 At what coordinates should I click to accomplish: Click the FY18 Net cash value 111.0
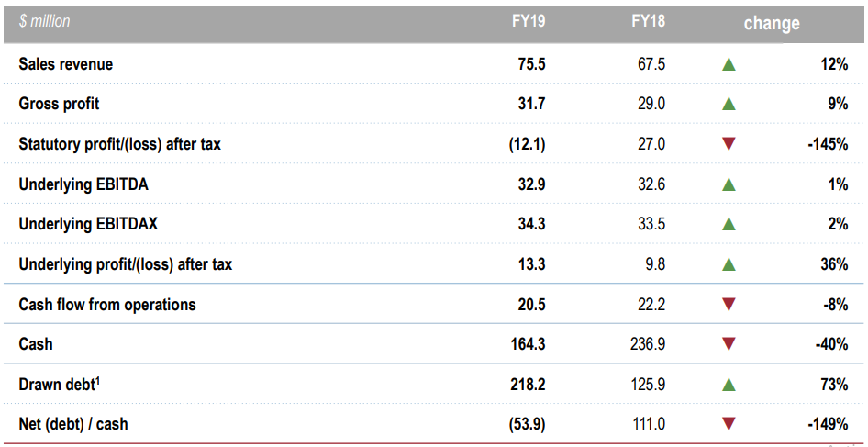click(x=648, y=424)
